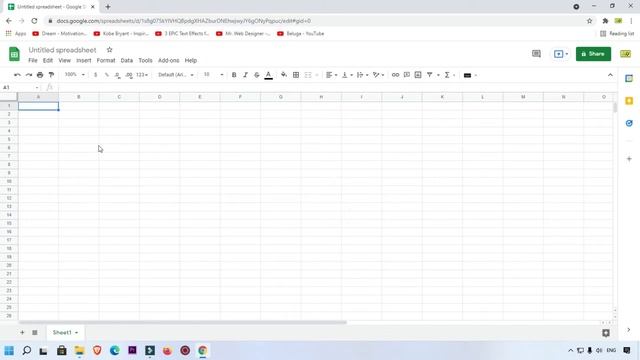Screen dimensions: 640x360
Task: Rename the Untitled spreadsheet title
Action: 62,50
